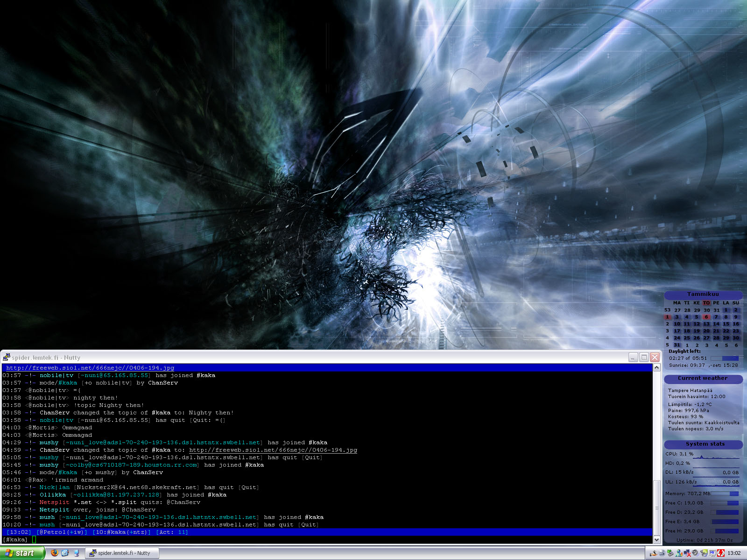Click the disconnected network tray icon

687,553
